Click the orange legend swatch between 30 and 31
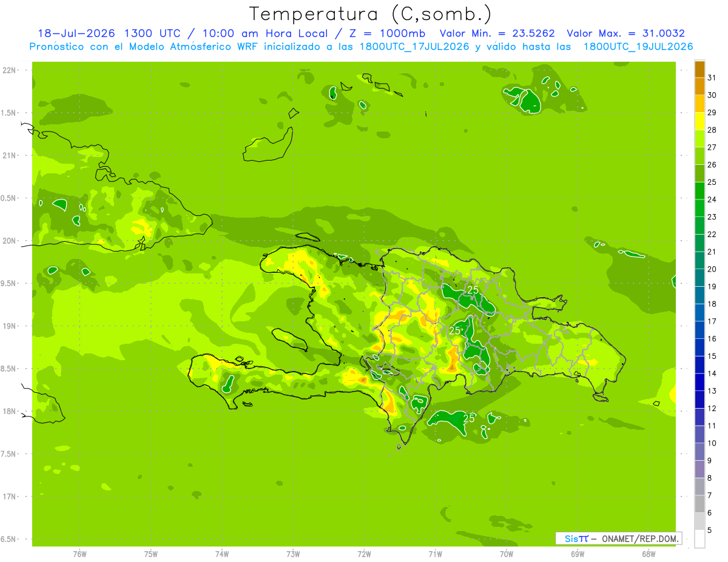Image resolution: width=728 pixels, height=562 pixels. pyautogui.click(x=699, y=86)
